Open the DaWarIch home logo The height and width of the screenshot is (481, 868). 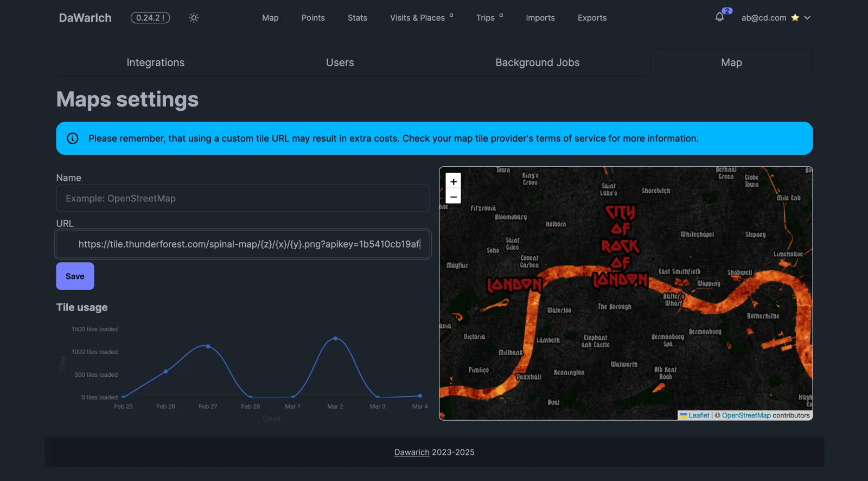pos(85,18)
